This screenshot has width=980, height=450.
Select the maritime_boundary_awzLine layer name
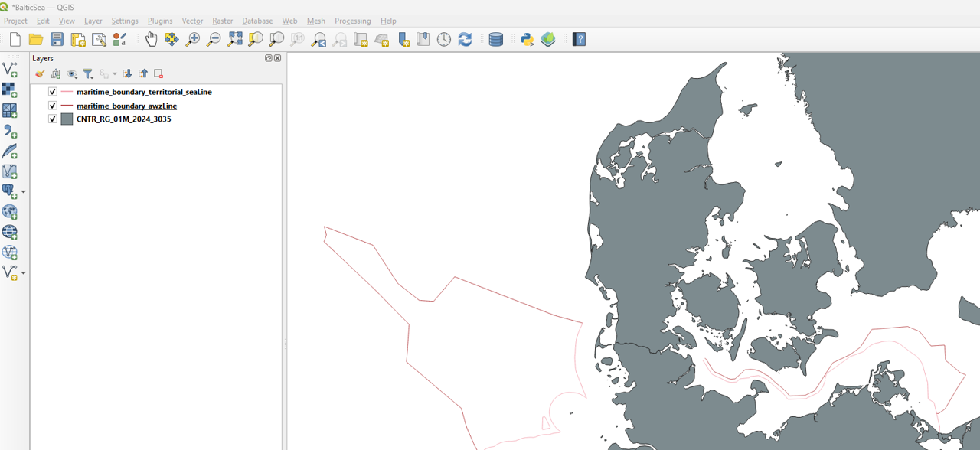[x=126, y=106]
